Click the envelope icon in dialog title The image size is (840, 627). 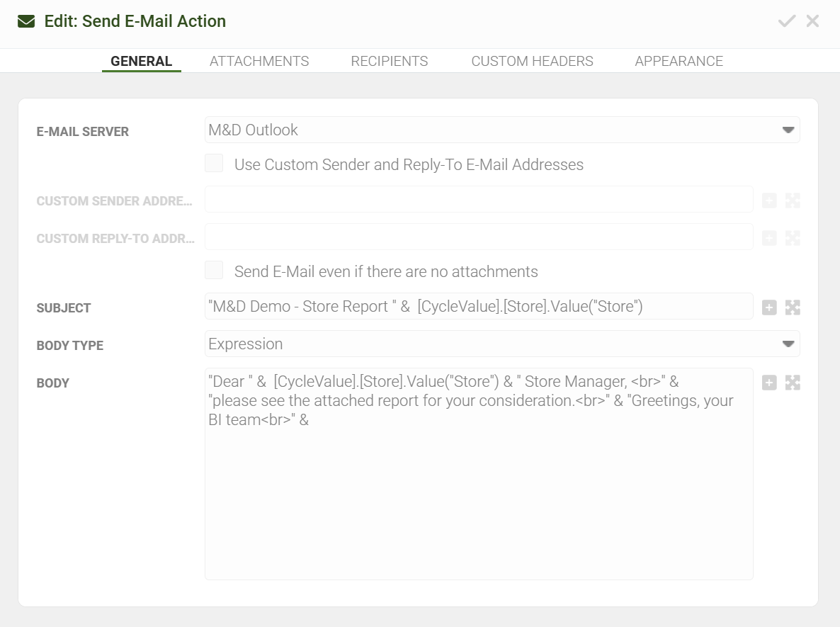click(x=26, y=21)
